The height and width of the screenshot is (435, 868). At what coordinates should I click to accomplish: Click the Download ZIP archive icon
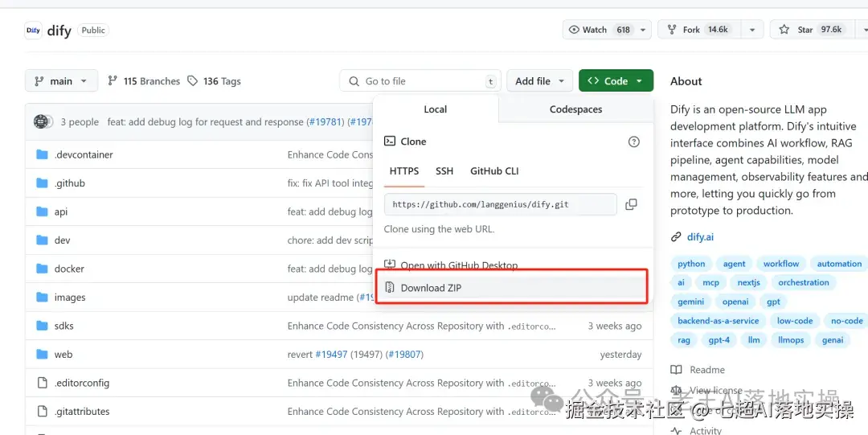coord(390,288)
